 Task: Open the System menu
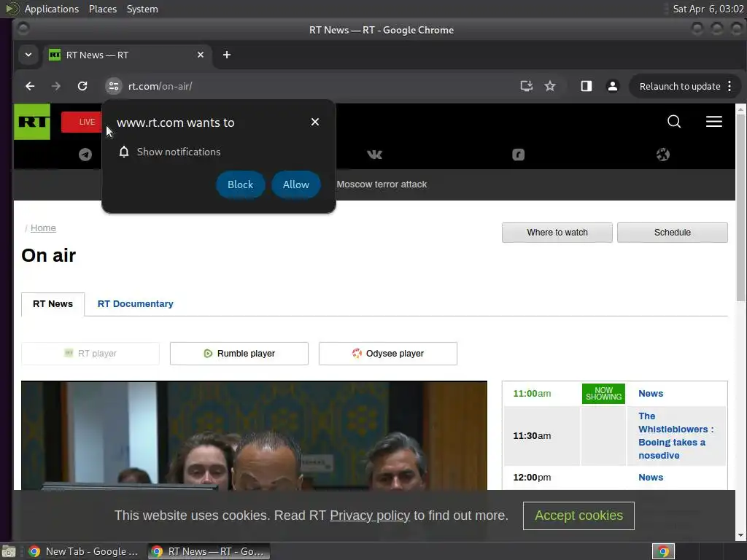pyautogui.click(x=142, y=9)
